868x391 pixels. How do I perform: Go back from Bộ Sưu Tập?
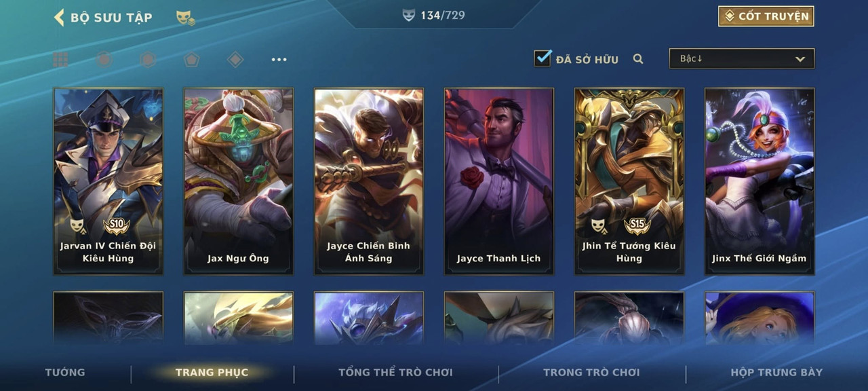59,17
